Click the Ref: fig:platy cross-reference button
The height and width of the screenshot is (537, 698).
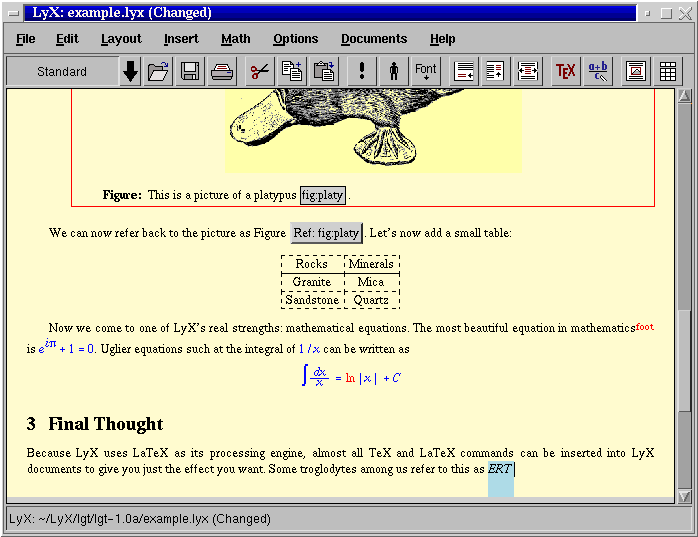(326, 233)
